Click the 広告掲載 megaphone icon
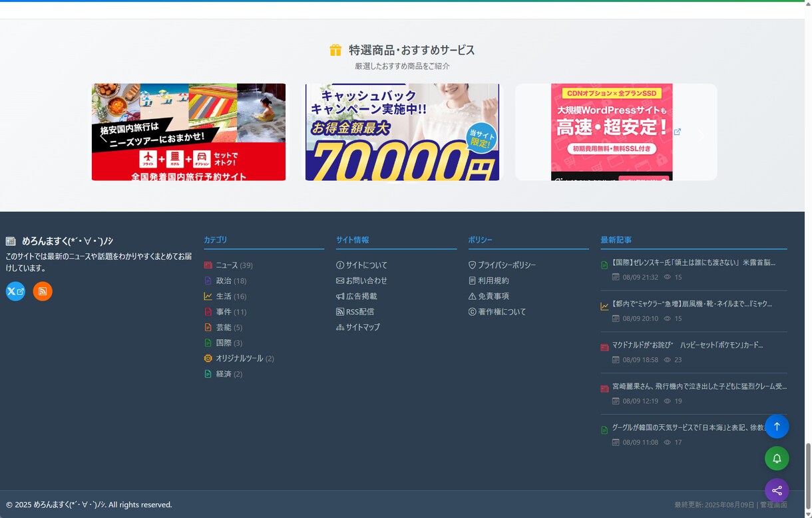This screenshot has width=812, height=518. point(340,297)
